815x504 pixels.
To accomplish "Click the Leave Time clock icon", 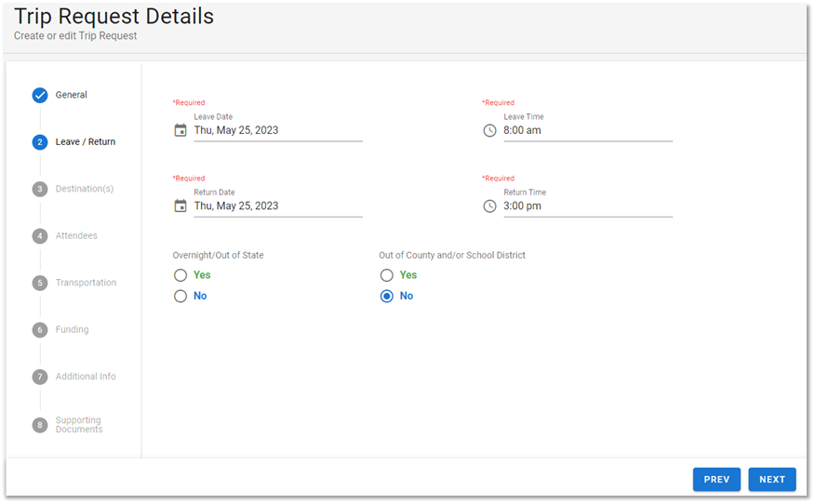I will pos(489,130).
